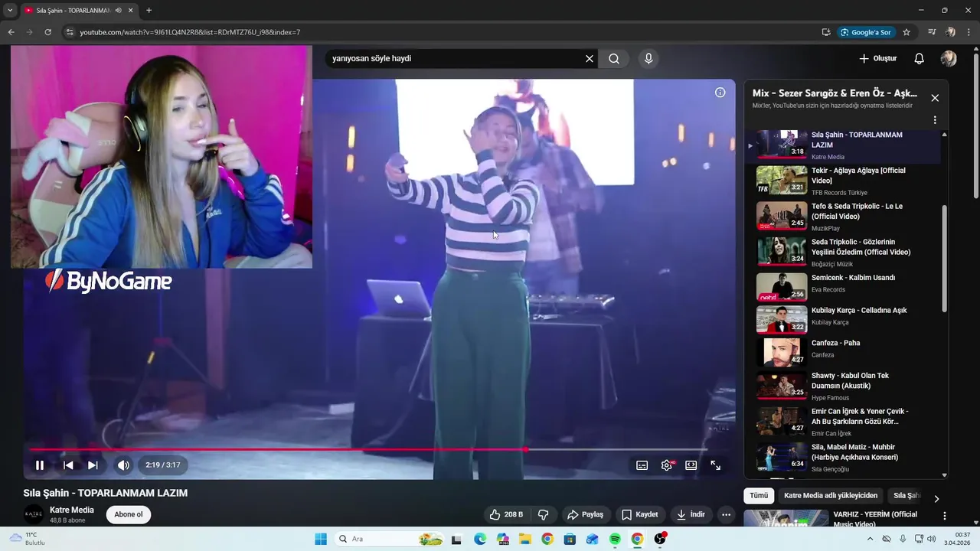The height and width of the screenshot is (551, 980).
Task: Open the weather widget in taskbar
Action: [x=27, y=539]
